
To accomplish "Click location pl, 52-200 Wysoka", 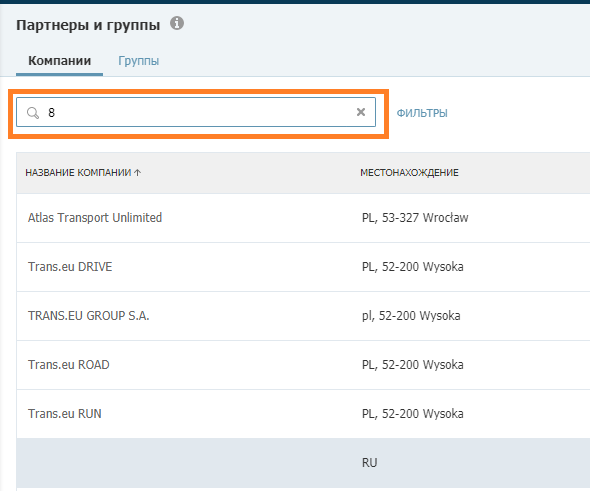I will 411,316.
